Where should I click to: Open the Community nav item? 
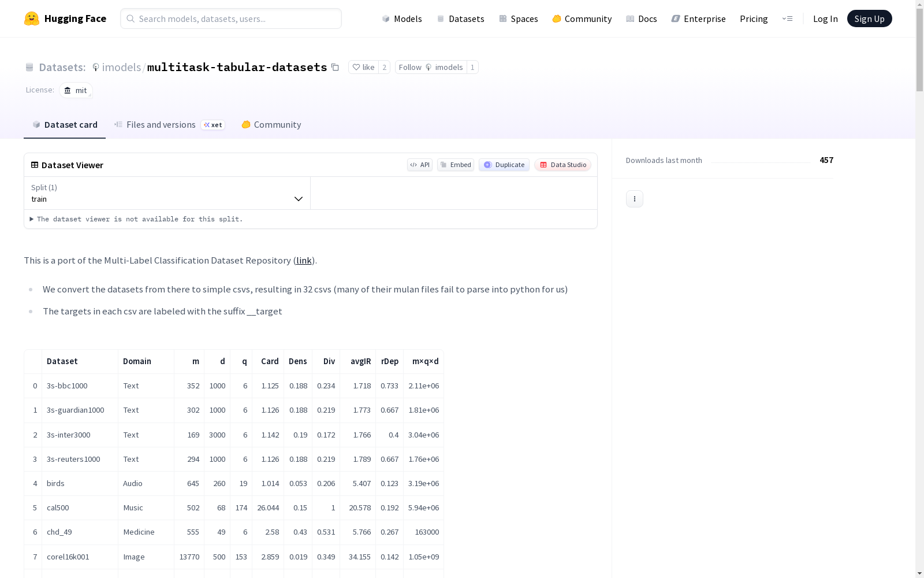pos(582,18)
